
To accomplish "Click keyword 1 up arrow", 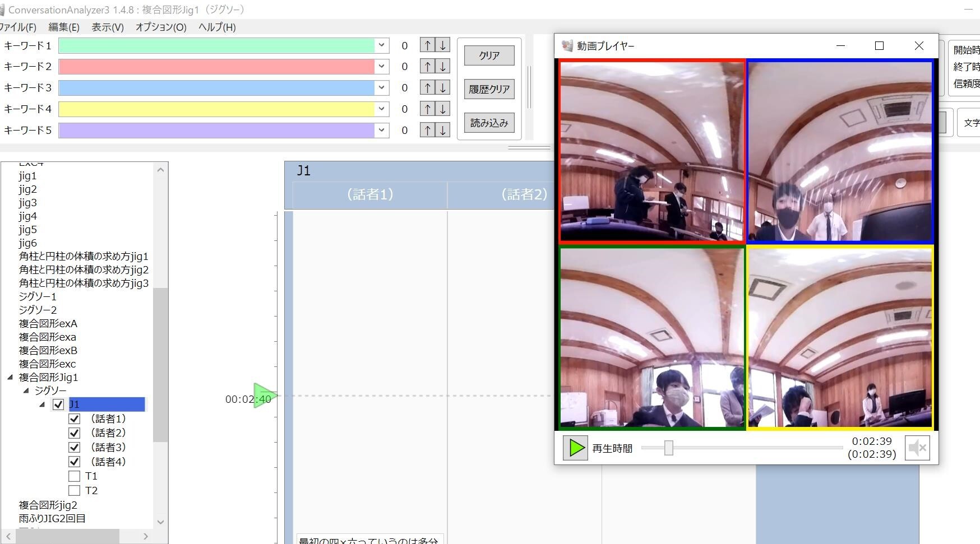I will tap(428, 45).
